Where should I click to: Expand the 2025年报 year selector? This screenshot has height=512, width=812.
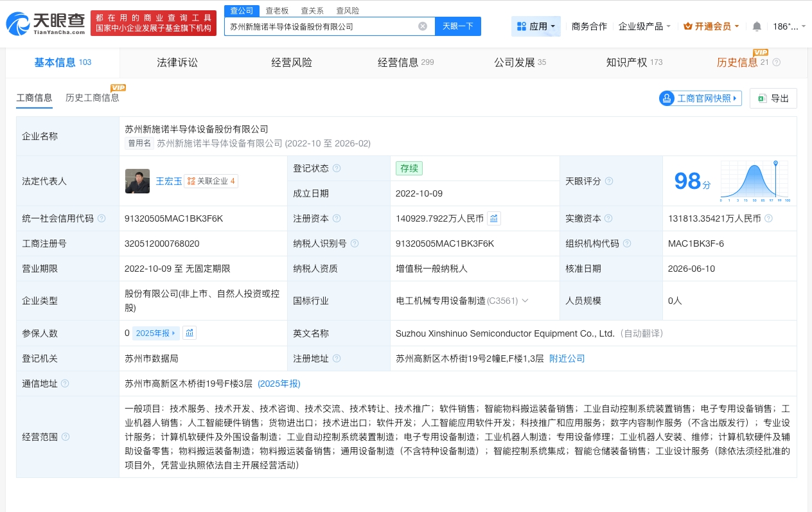point(155,333)
